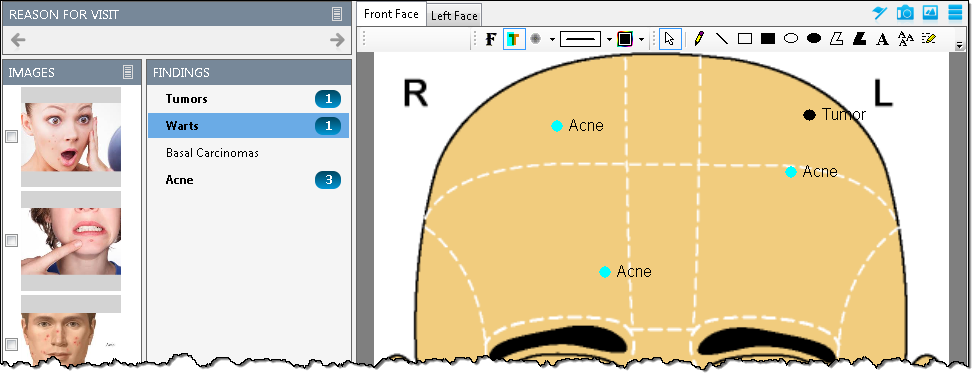Select the Tumors finding entry
The height and width of the screenshot is (378, 976).
[x=248, y=98]
